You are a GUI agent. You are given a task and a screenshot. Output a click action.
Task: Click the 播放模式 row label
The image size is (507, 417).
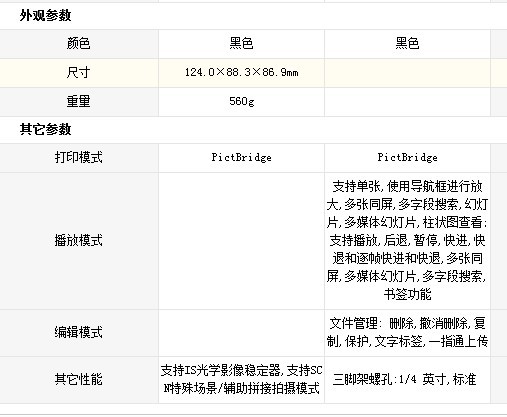pyautogui.click(x=78, y=240)
